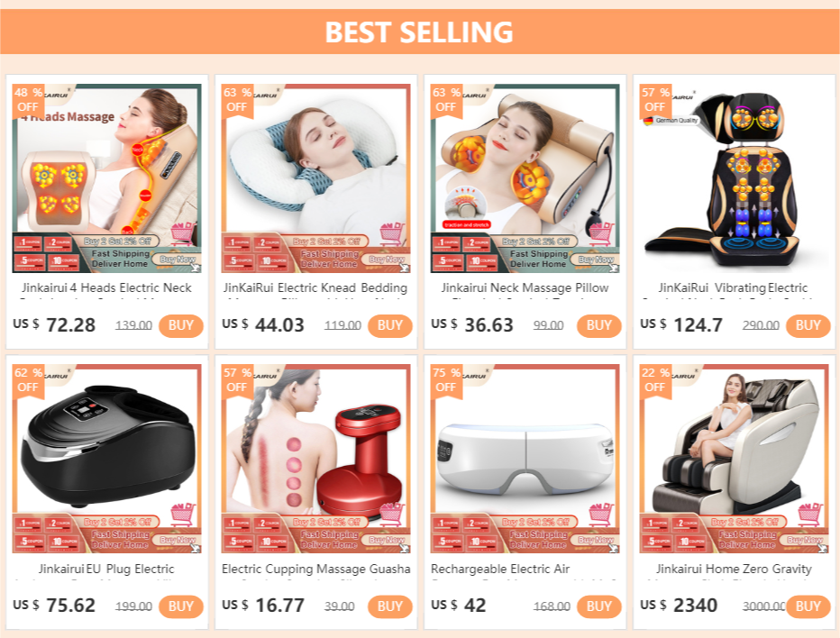Open Jinkairui EU Plug Electric product title
The image size is (840, 638).
coord(106,569)
